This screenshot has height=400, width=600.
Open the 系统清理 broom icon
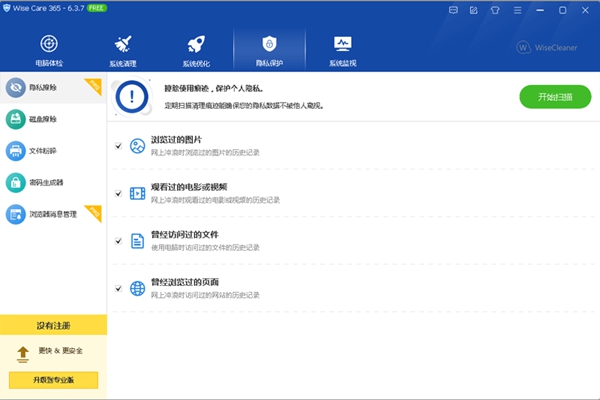pyautogui.click(x=123, y=51)
